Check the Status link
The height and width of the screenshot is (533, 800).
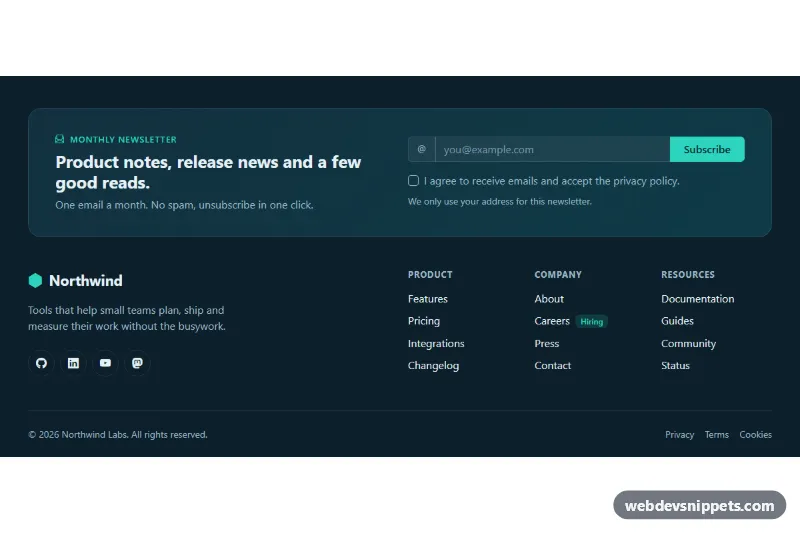(676, 365)
